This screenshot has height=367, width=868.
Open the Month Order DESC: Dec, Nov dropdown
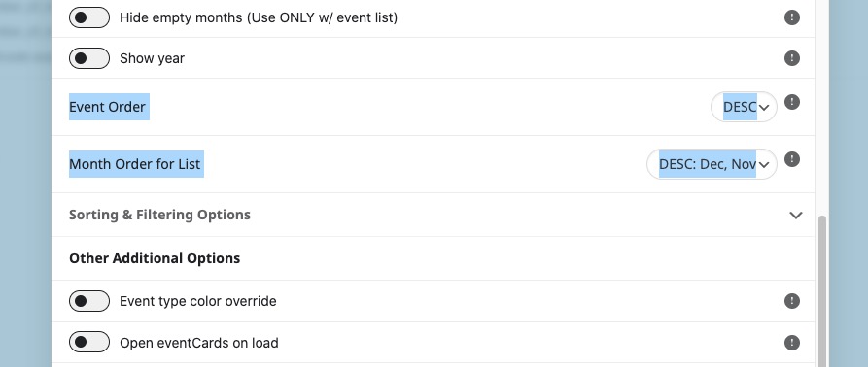(712, 164)
